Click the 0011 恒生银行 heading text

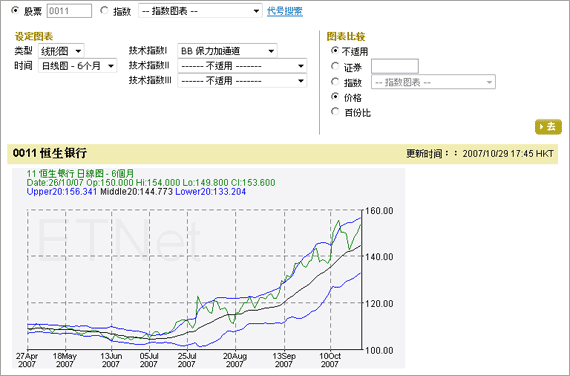tap(50, 153)
